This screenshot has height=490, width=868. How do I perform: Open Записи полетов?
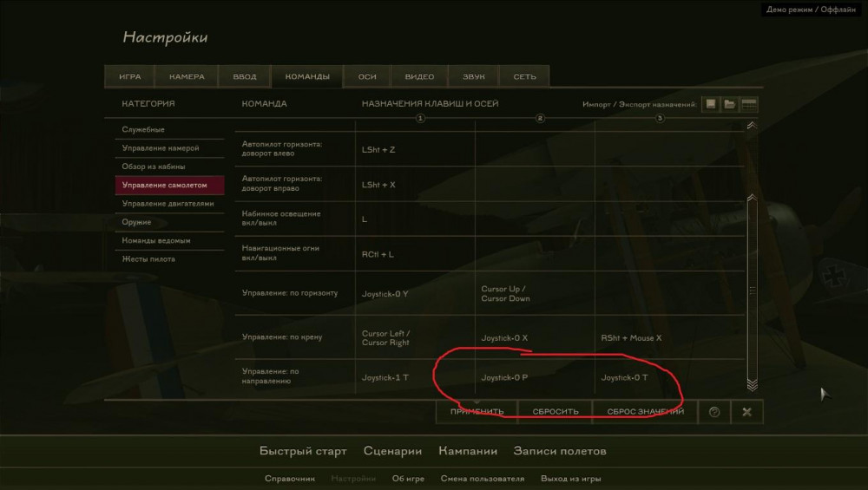[x=560, y=451]
